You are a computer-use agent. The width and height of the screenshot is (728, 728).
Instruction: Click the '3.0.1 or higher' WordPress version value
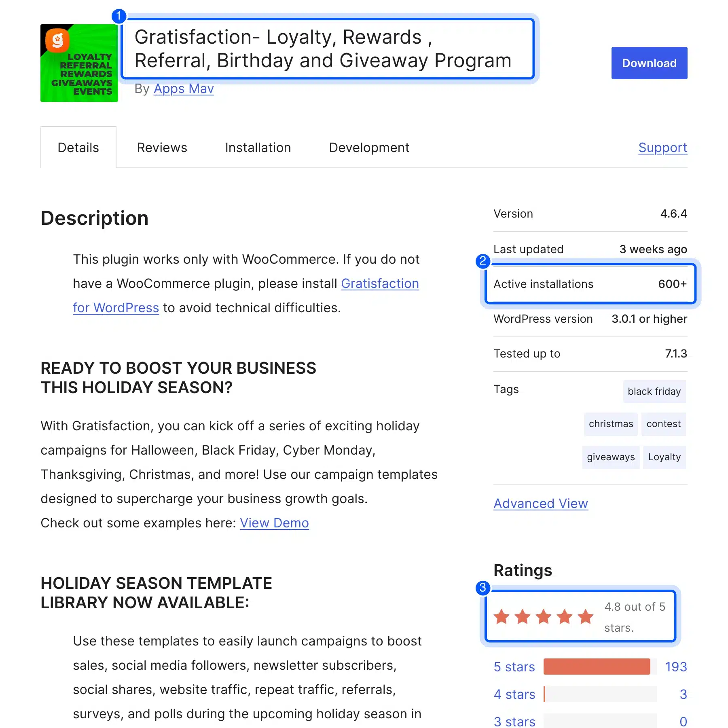649,319
